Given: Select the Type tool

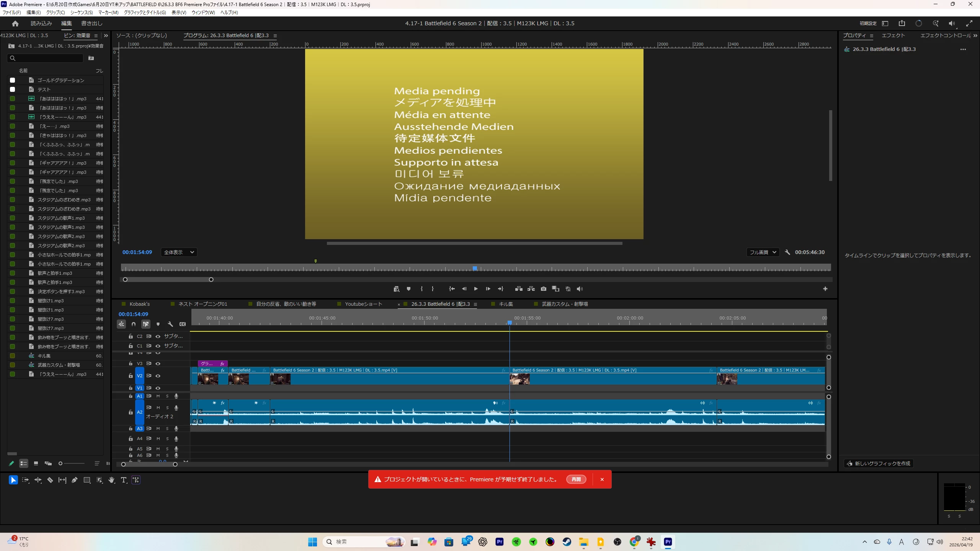Looking at the screenshot, I should pyautogui.click(x=124, y=480).
